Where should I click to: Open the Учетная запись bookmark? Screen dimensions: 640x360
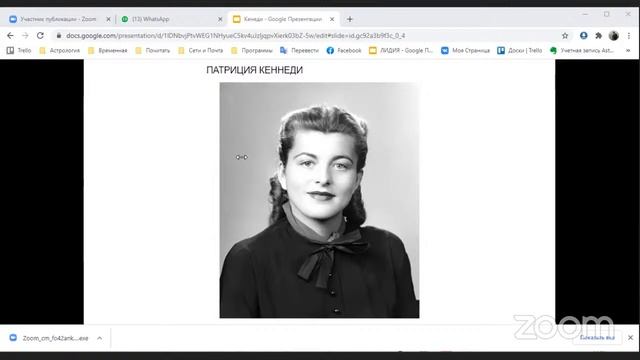(x=582, y=51)
